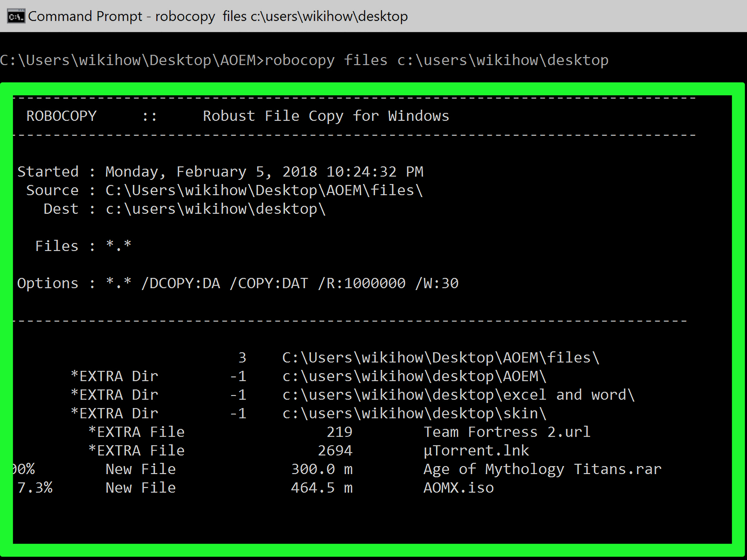This screenshot has width=747, height=560.
Task: Click the /R:1000000 retry option text
Action: point(362,283)
